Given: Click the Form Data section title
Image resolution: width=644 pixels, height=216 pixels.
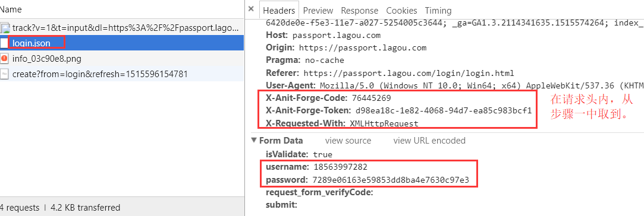Looking at the screenshot, I should click(x=281, y=141).
